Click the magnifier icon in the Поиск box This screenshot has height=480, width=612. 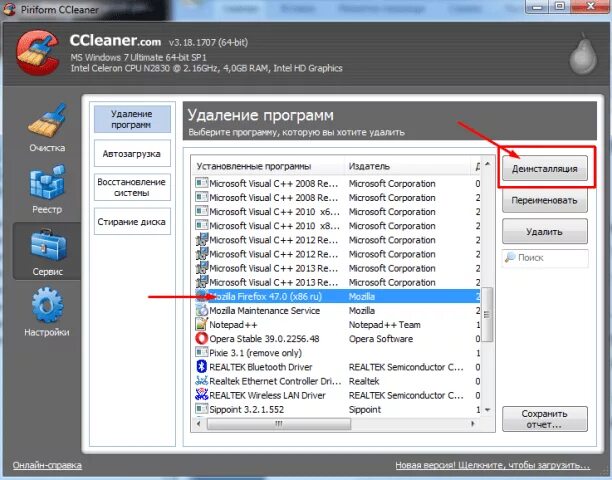point(510,258)
